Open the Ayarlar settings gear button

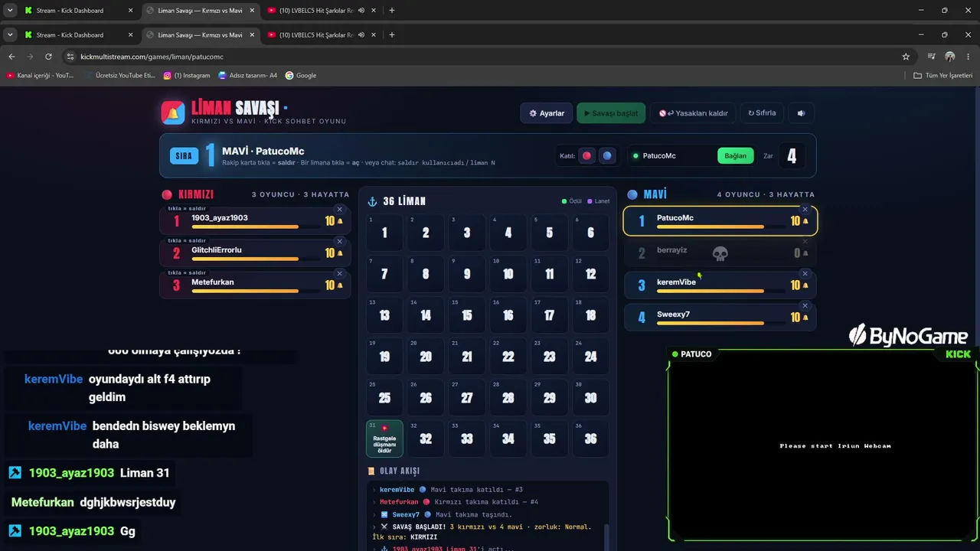click(547, 113)
